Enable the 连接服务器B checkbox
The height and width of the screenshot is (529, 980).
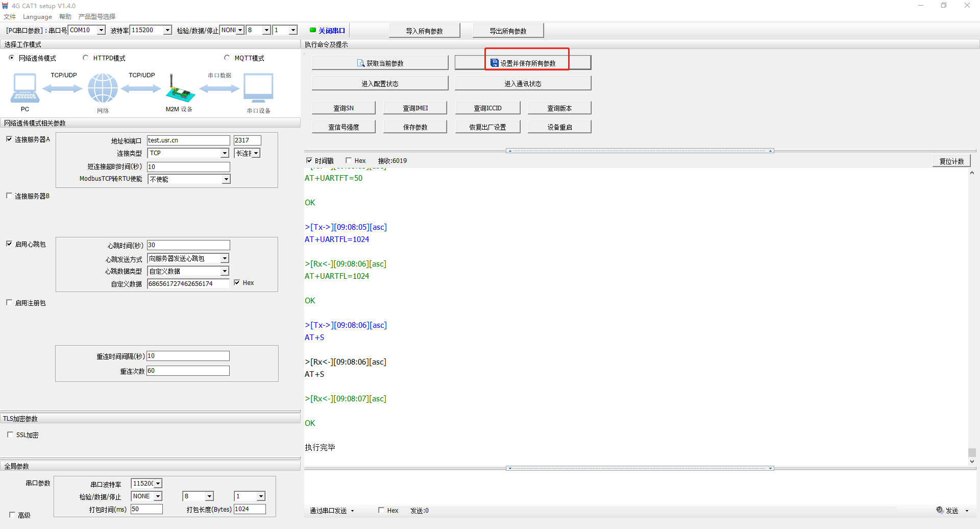(9, 196)
